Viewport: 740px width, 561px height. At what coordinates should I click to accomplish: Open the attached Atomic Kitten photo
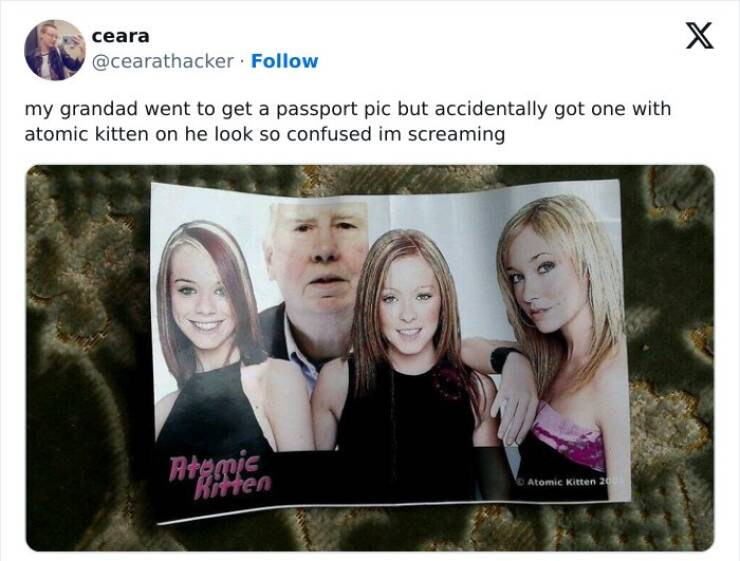[370, 358]
